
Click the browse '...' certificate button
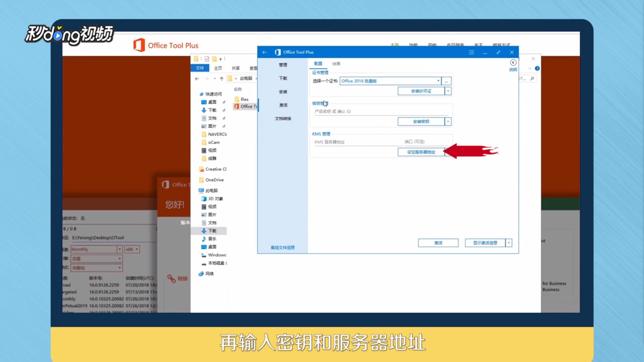(x=446, y=81)
